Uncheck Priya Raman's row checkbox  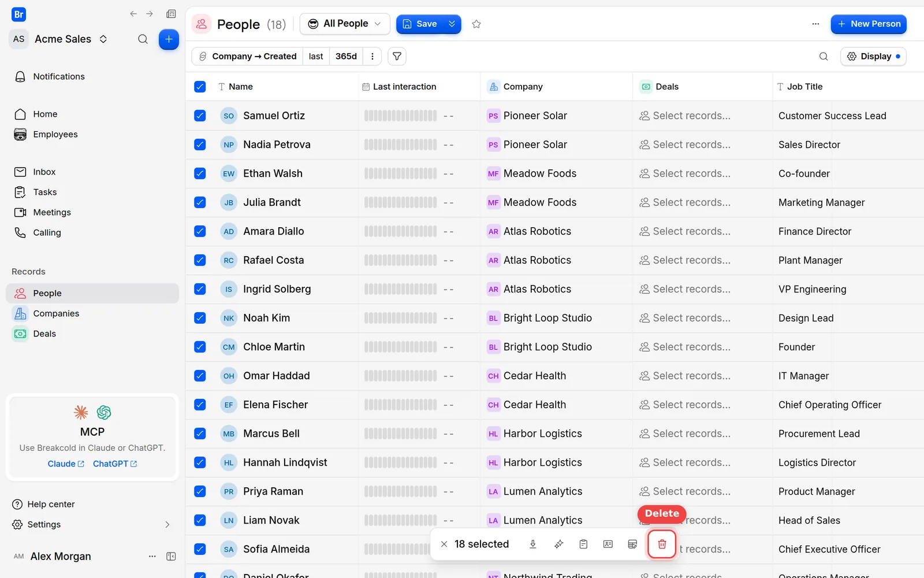[x=200, y=491]
